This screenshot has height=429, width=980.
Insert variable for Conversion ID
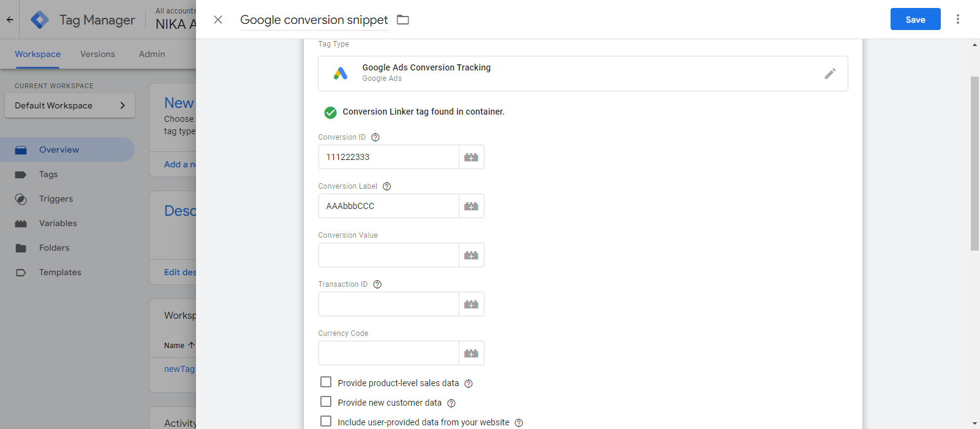point(471,157)
